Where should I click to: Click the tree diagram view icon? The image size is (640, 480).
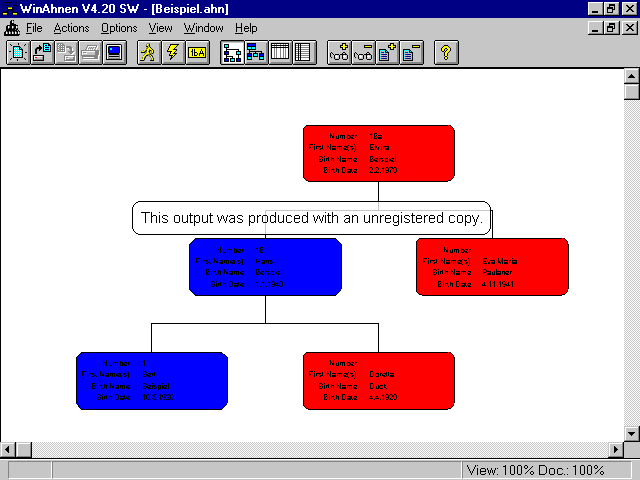[231, 53]
